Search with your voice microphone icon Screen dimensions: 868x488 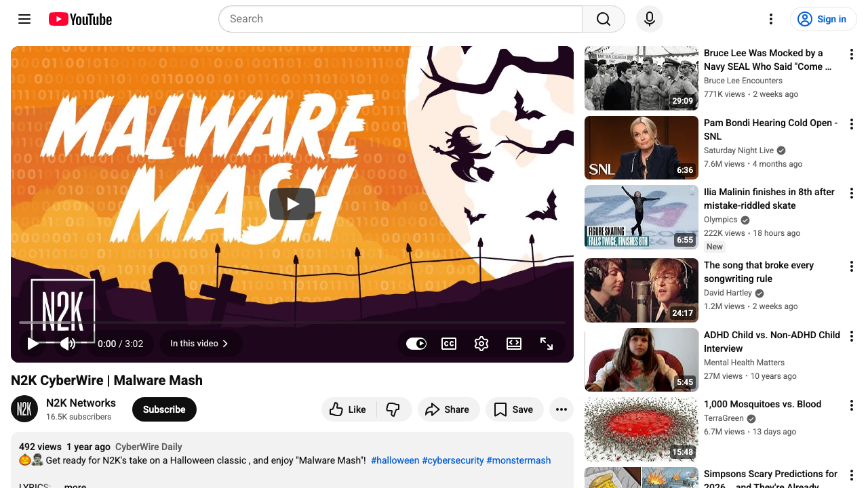coord(650,19)
